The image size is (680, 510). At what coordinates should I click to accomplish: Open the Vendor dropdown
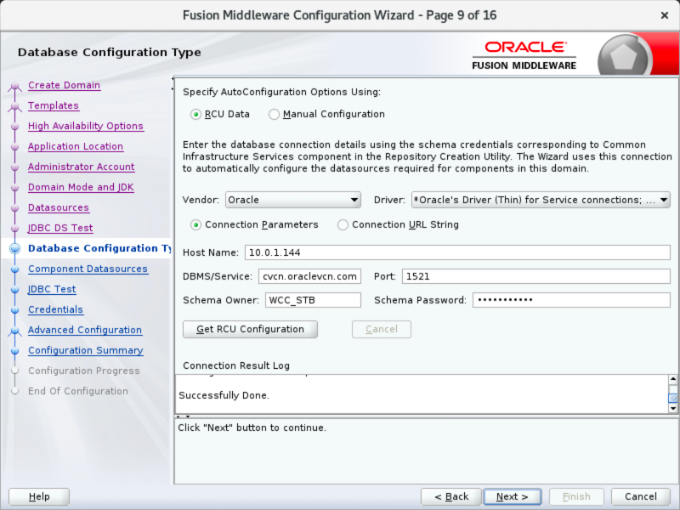point(293,200)
